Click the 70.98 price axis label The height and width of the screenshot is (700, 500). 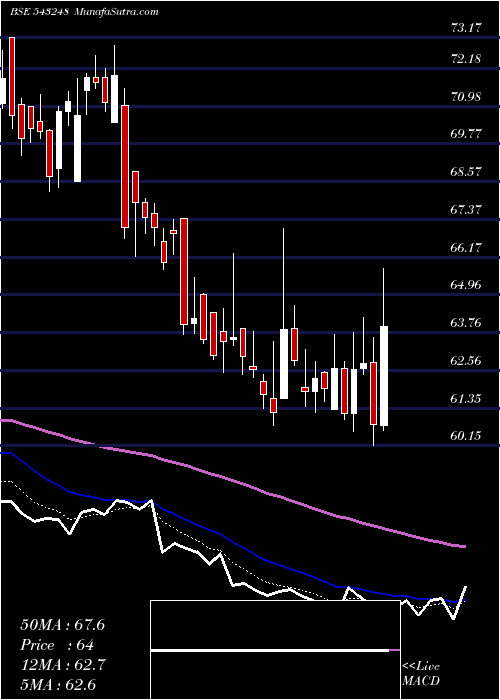(466, 96)
